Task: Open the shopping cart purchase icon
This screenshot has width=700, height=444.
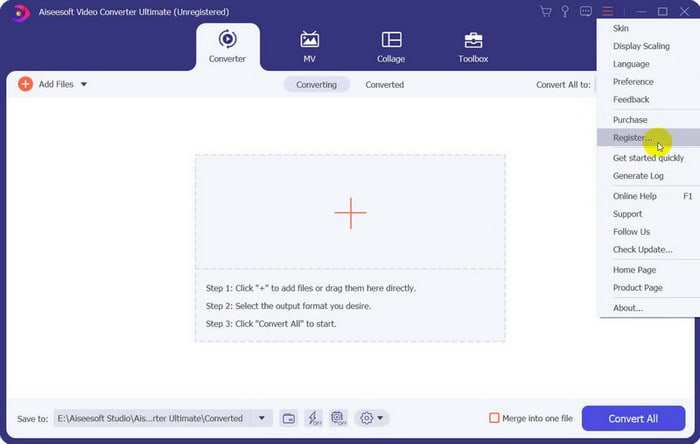Action: coord(545,11)
